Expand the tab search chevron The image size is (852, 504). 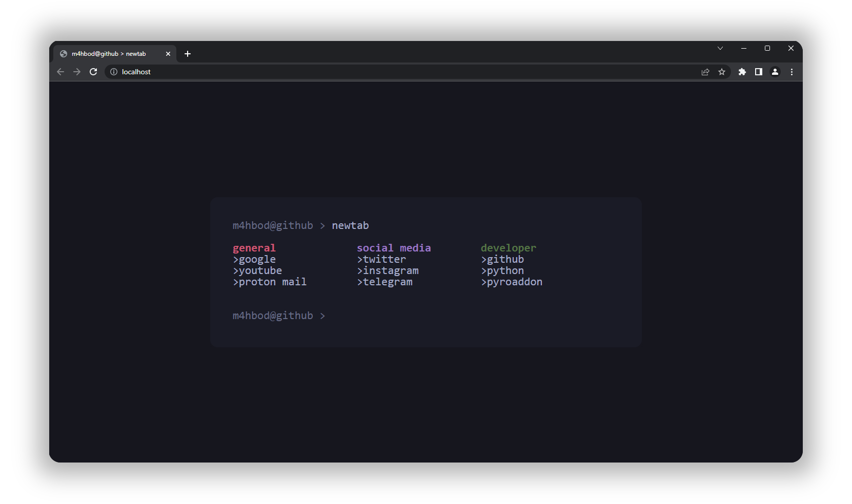coord(720,48)
